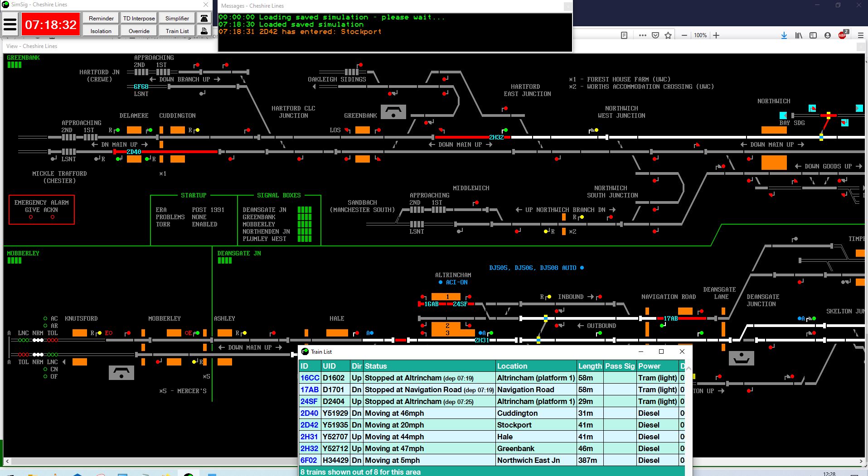
Task: Select train 2D42 row in Train List
Action: coord(492,425)
